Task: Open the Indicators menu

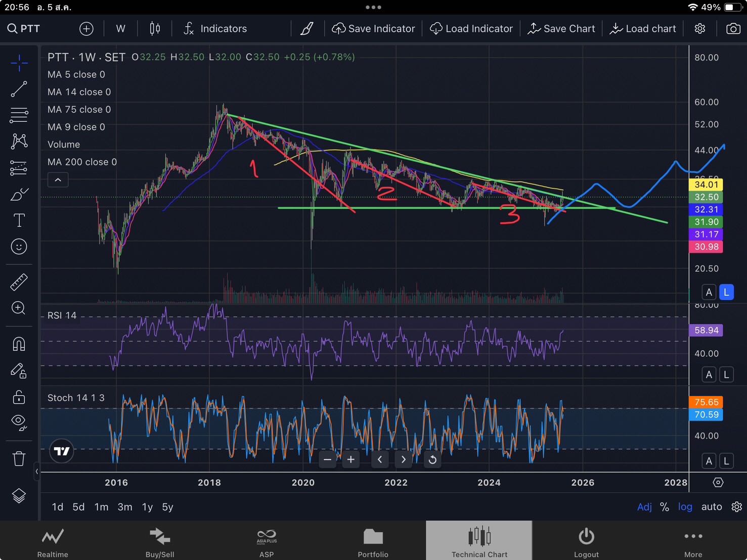Action: tap(215, 29)
